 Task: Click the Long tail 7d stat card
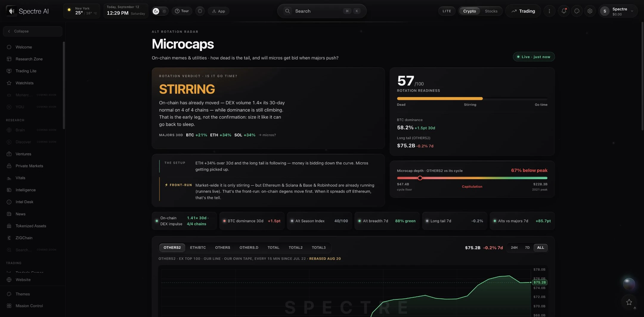coord(455,221)
